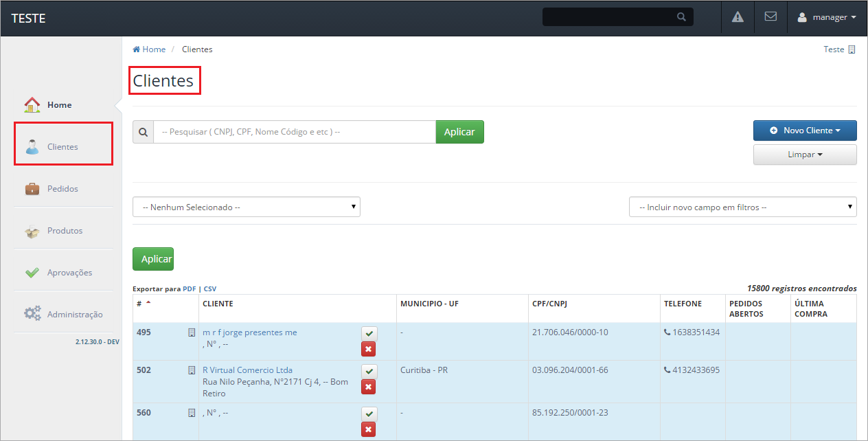
Task: Click the Aprovações checkmark icon
Action: (x=32, y=273)
